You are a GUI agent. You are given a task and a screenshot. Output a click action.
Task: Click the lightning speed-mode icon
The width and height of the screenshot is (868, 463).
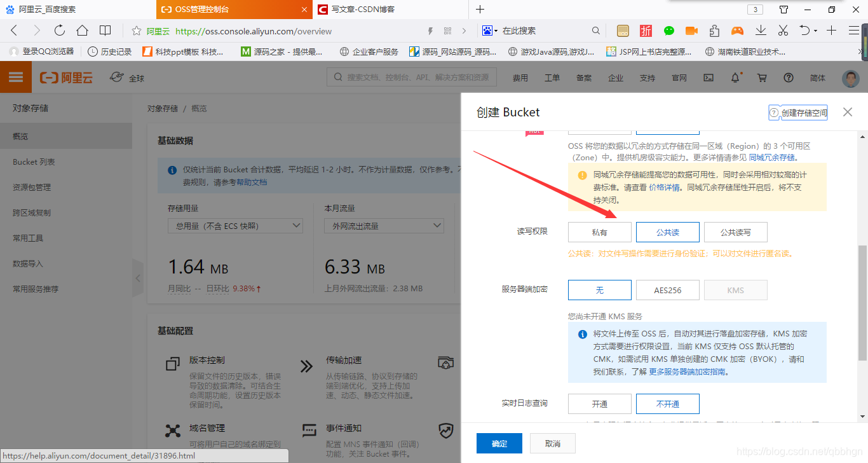coord(430,31)
